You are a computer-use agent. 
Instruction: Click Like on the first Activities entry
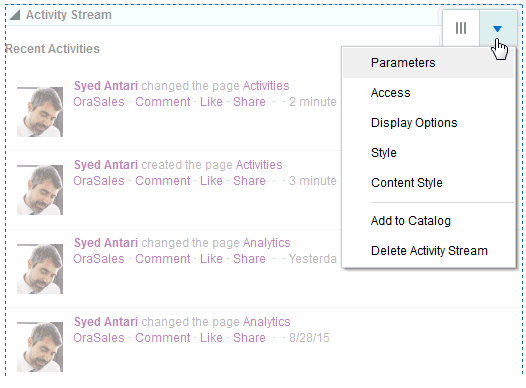pos(211,102)
